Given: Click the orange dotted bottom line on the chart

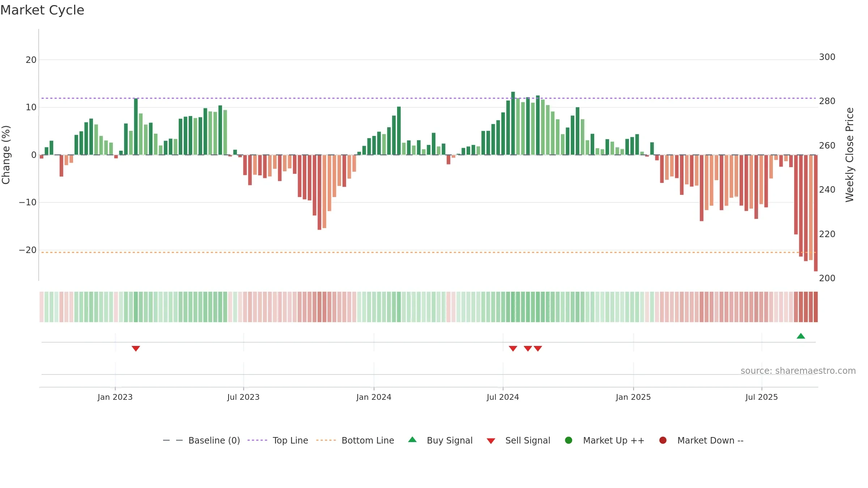Looking at the screenshot, I should [x=429, y=252].
